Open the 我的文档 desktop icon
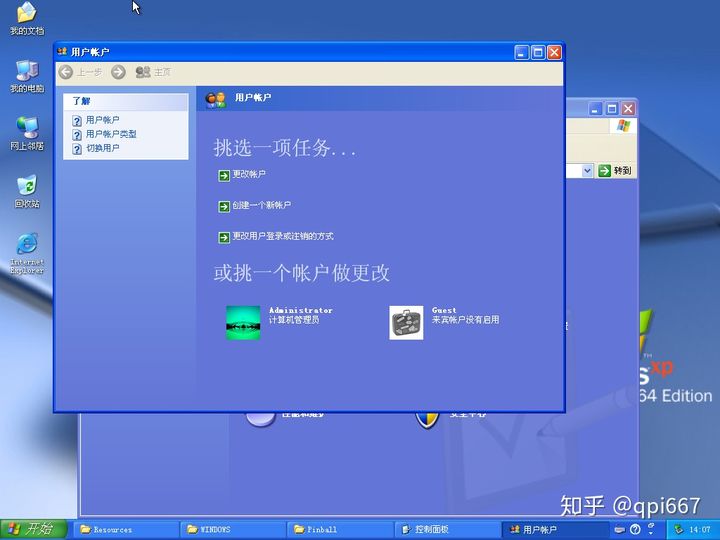Viewport: 720px width, 540px height. (x=27, y=18)
